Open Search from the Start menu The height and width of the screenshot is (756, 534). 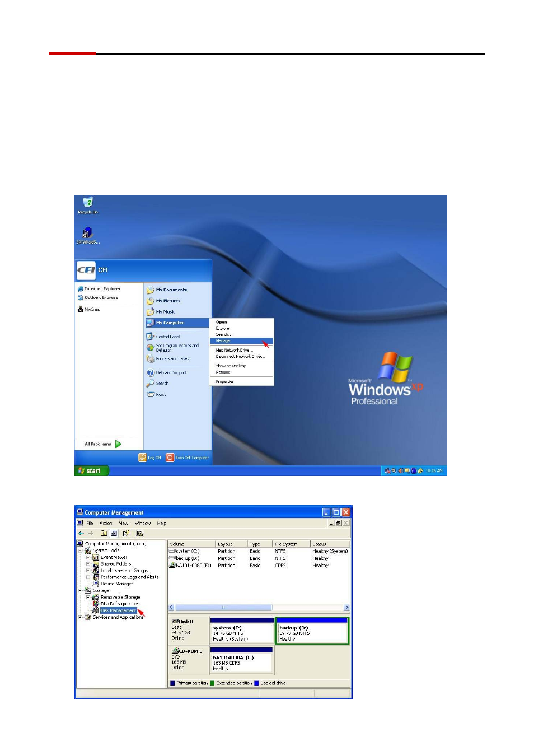(157, 384)
